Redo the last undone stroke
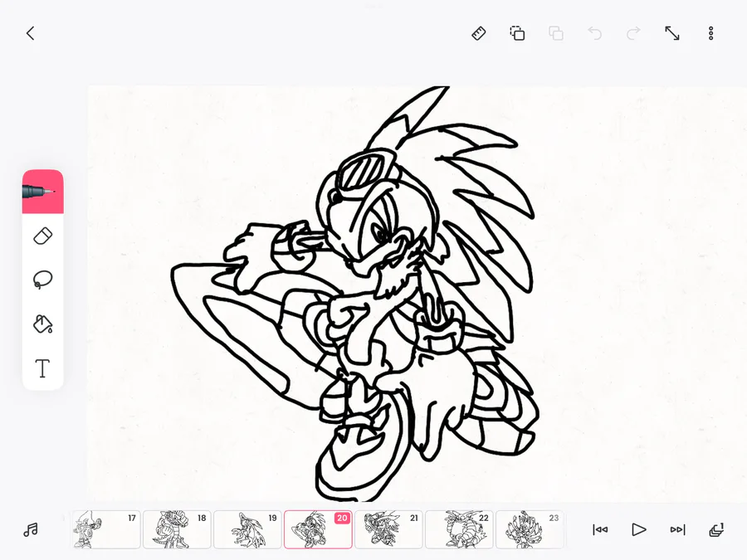747x560 pixels. pyautogui.click(x=633, y=33)
